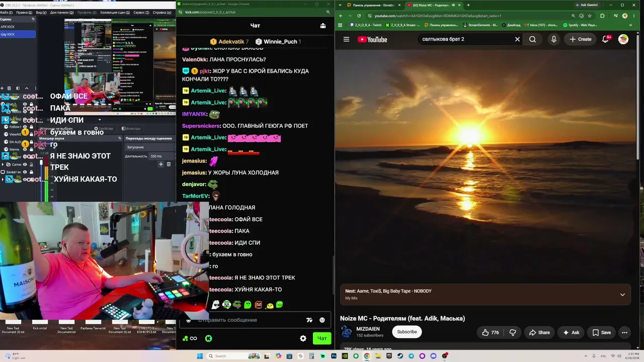
Task: Open the Chrome tab search dropdown
Action: pos(341,5)
